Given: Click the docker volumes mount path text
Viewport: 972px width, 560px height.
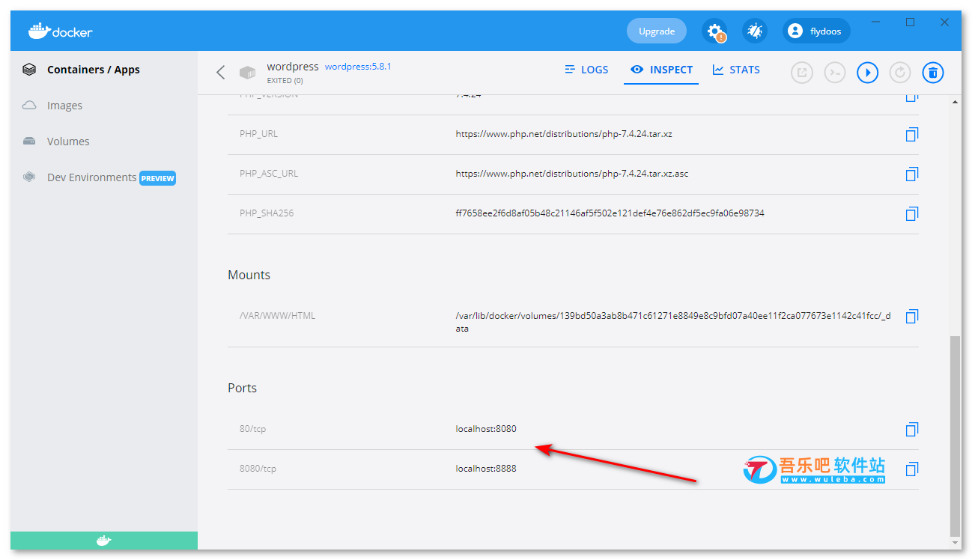Looking at the screenshot, I should [673, 322].
